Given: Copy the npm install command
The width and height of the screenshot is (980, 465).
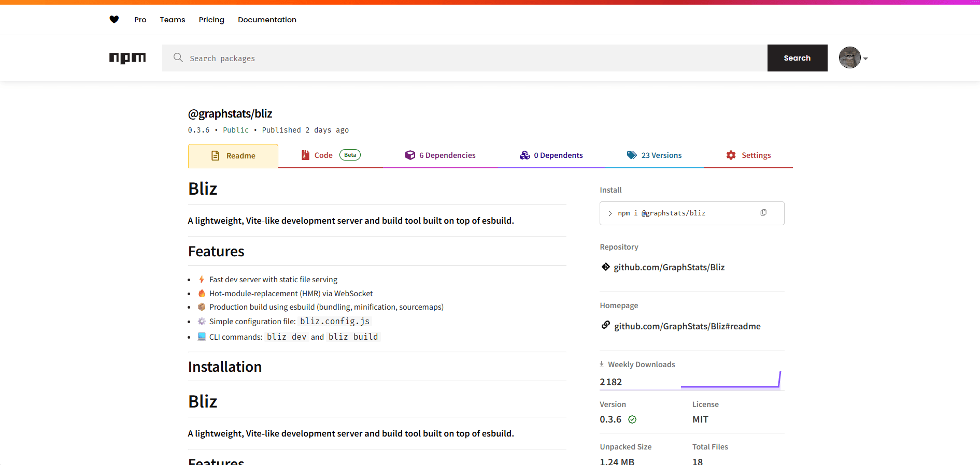Looking at the screenshot, I should point(763,213).
